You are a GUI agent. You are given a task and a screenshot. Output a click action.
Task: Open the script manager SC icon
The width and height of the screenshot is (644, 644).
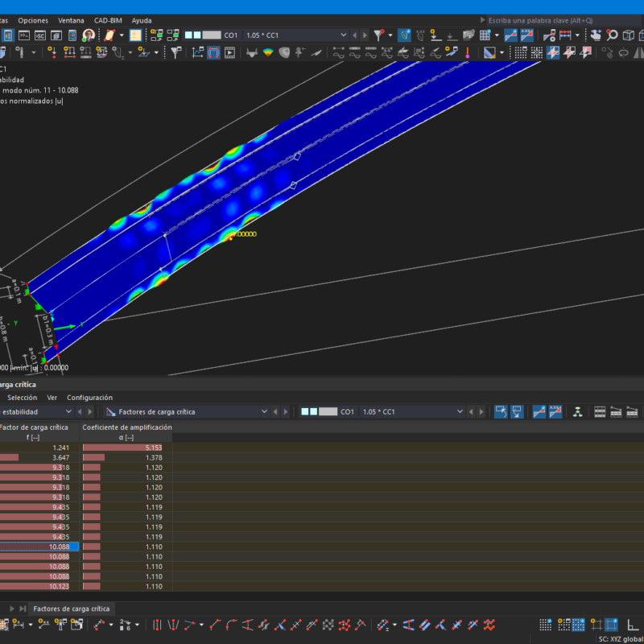40,35
